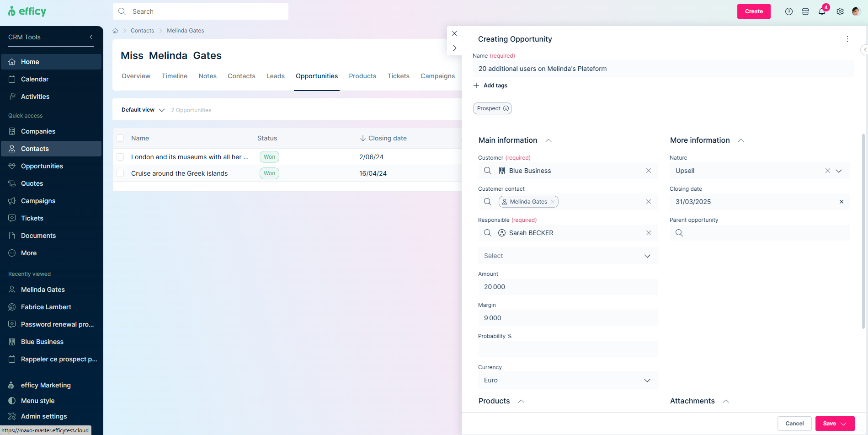Clear the Upsell nature value
The image size is (868, 435).
click(x=828, y=171)
